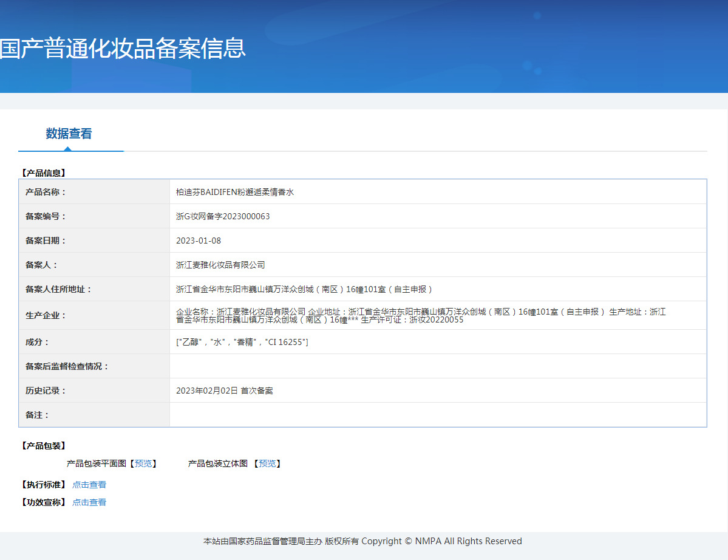Viewport: 728px width, 560px height.
Task: Select the page title 国产普通化妆品备案信息
Action: pos(123,49)
